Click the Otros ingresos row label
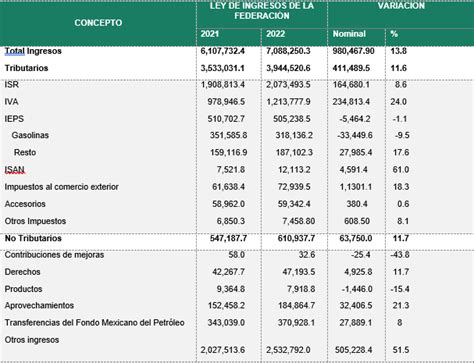The image size is (474, 363). 32,340
